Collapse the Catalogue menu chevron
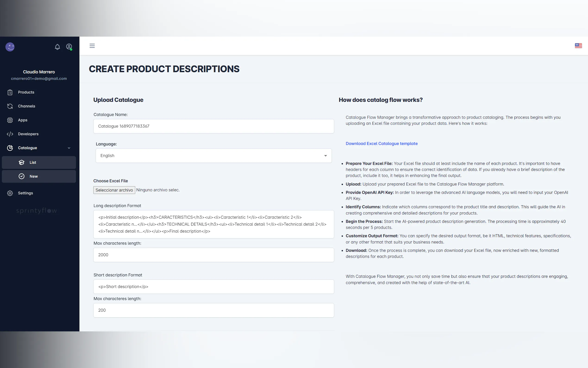This screenshot has height=368, width=588. coord(69,148)
